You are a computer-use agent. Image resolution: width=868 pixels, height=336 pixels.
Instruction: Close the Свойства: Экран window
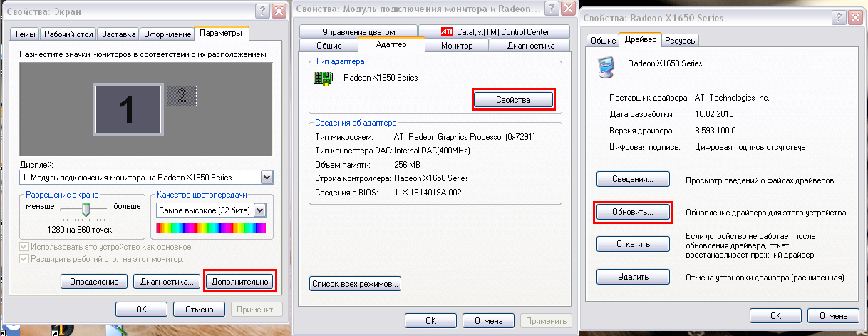[x=277, y=11]
